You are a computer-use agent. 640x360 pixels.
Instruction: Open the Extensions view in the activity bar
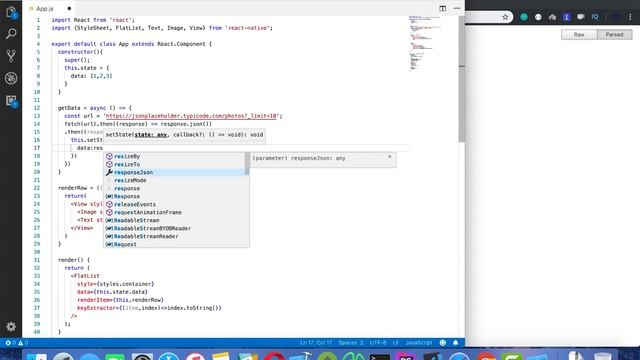tap(11, 101)
